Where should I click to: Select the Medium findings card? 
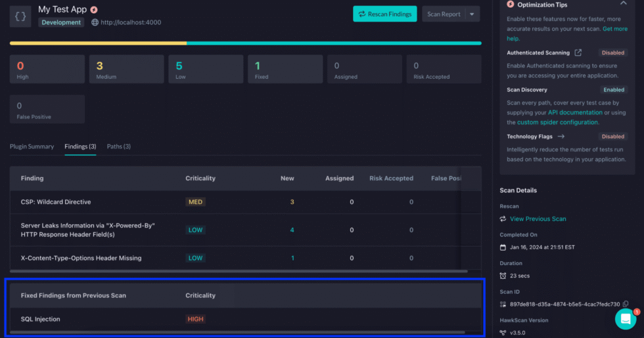[x=126, y=69]
